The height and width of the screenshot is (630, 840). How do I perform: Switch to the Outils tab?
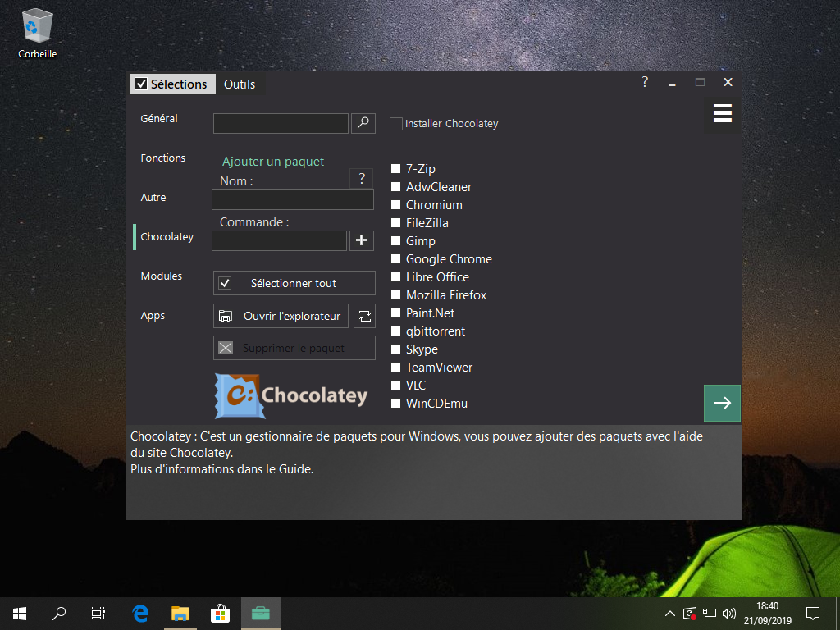pyautogui.click(x=240, y=84)
